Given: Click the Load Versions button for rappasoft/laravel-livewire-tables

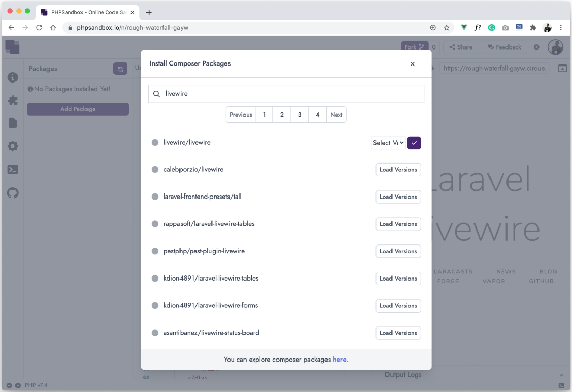Looking at the screenshot, I should click(x=398, y=224).
